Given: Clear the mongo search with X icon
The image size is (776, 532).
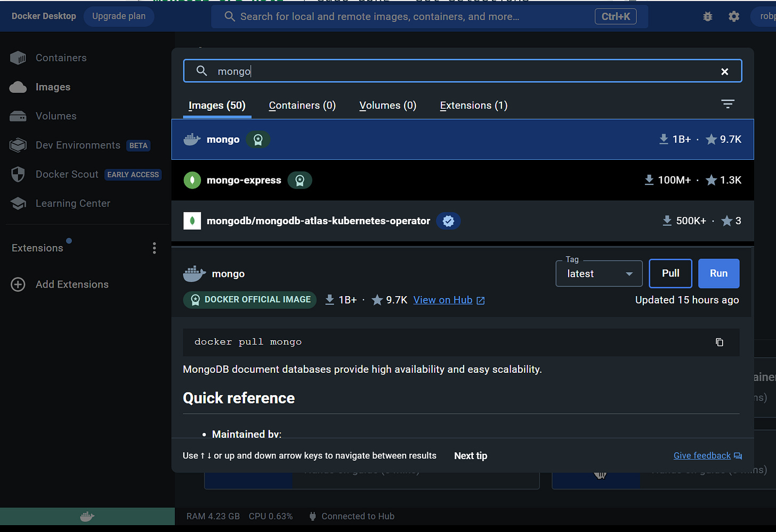Looking at the screenshot, I should [x=725, y=71].
